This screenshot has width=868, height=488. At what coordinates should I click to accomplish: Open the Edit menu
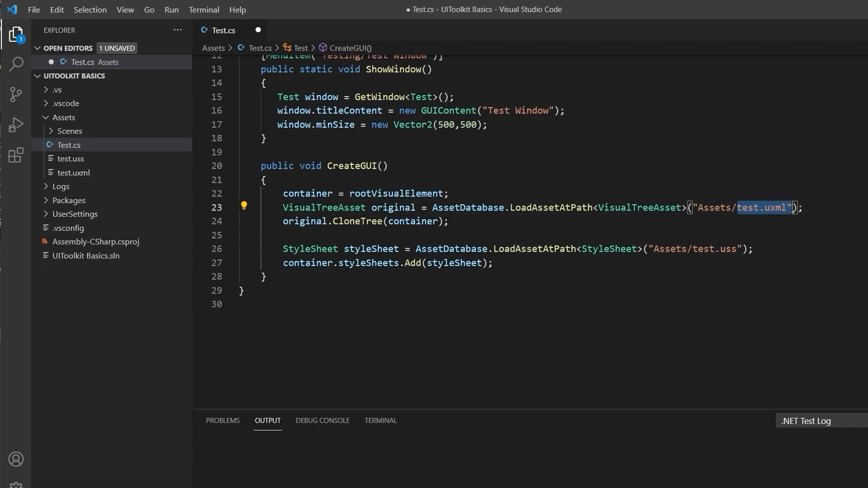click(x=57, y=9)
